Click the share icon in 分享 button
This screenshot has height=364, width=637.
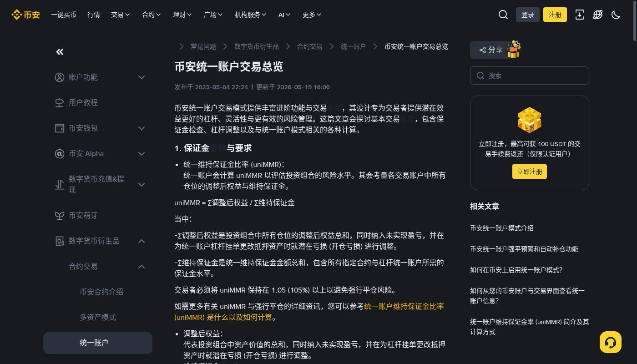click(x=482, y=50)
